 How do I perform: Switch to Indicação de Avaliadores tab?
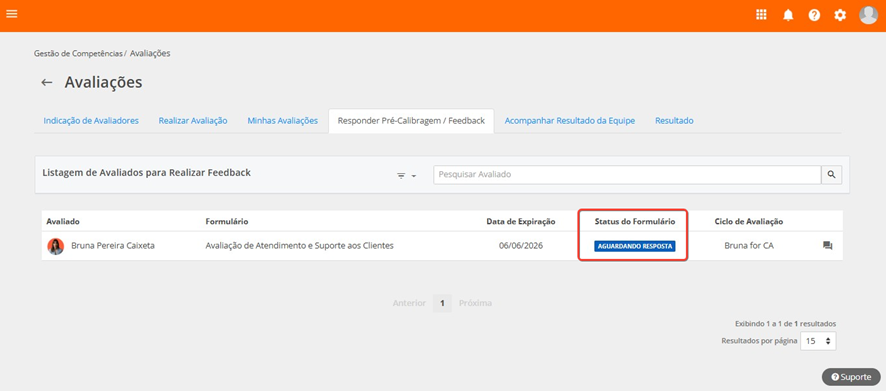[91, 121]
